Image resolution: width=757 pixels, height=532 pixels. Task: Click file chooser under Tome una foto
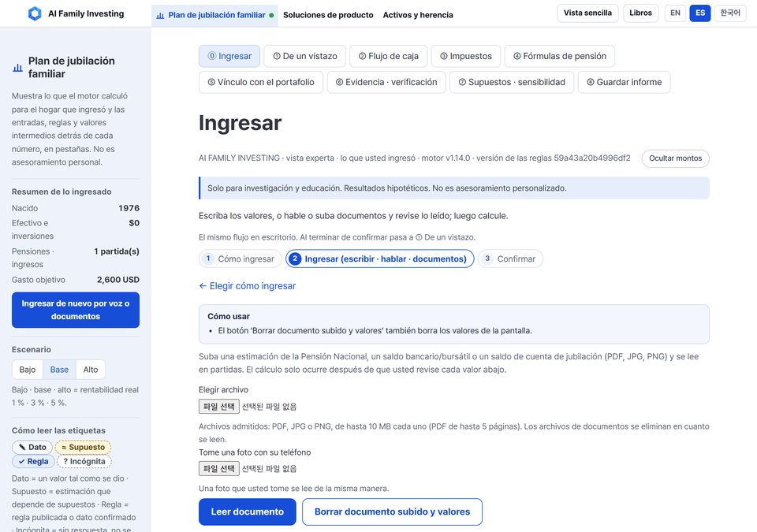[218, 468]
